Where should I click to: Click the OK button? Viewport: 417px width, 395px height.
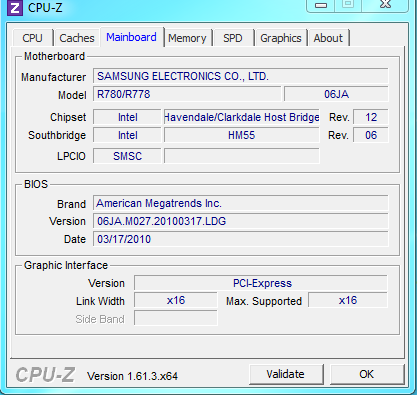367,374
